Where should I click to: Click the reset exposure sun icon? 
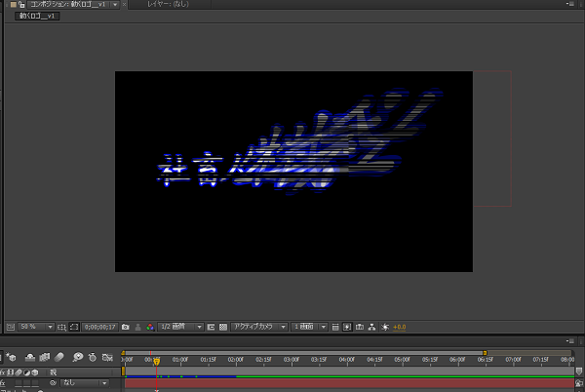[384, 327]
